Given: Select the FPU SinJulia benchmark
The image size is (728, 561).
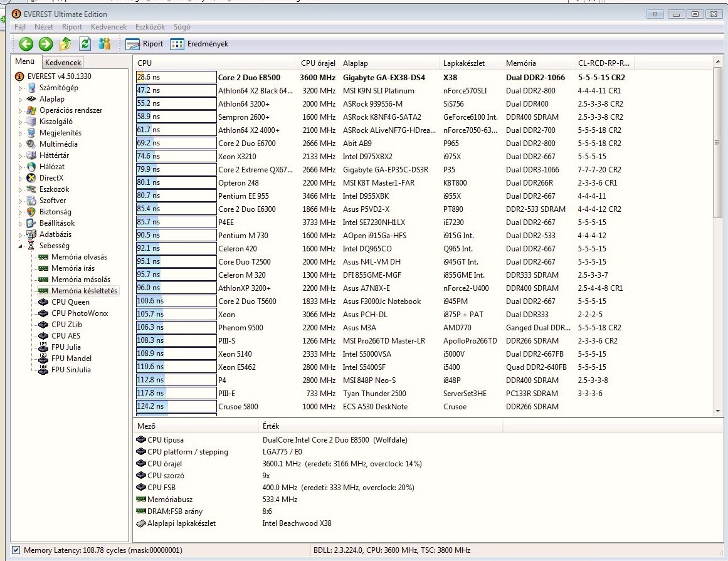Looking at the screenshot, I should (71, 370).
